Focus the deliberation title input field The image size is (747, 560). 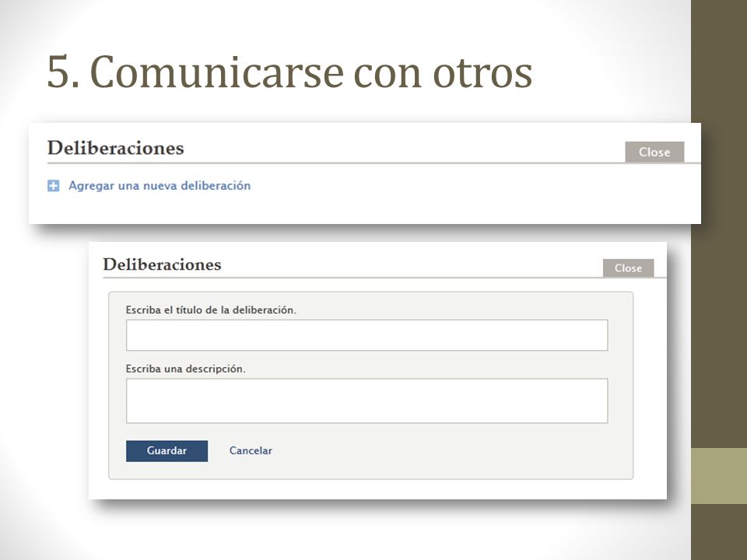point(366,335)
